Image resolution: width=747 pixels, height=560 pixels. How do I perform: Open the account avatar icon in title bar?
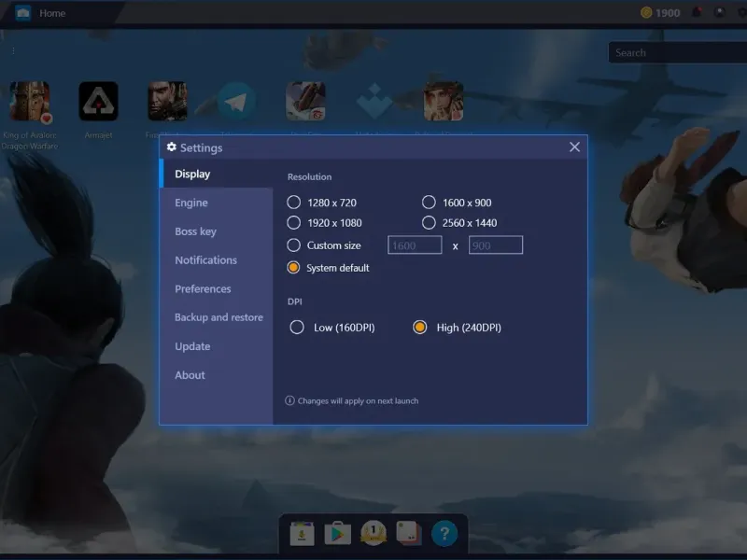719,12
